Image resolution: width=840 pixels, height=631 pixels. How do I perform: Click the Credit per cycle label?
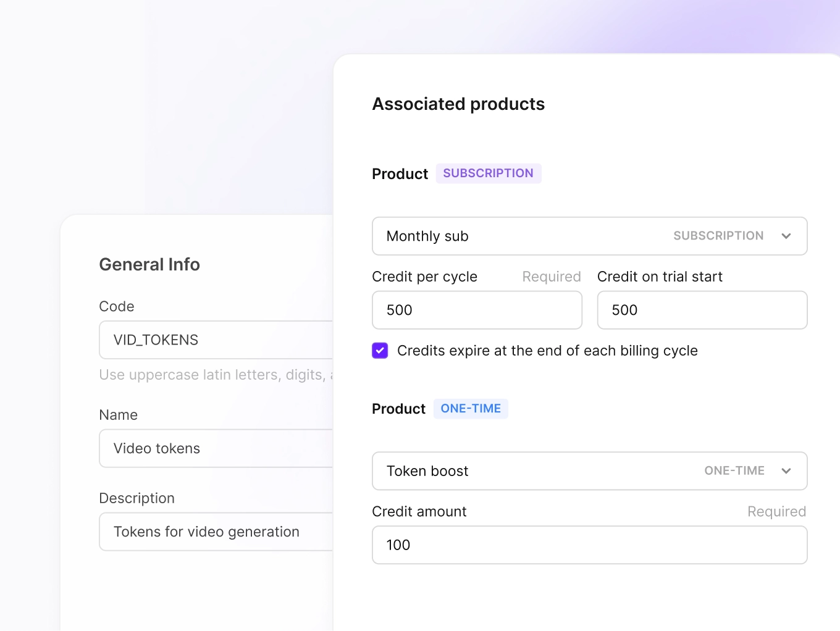click(425, 277)
